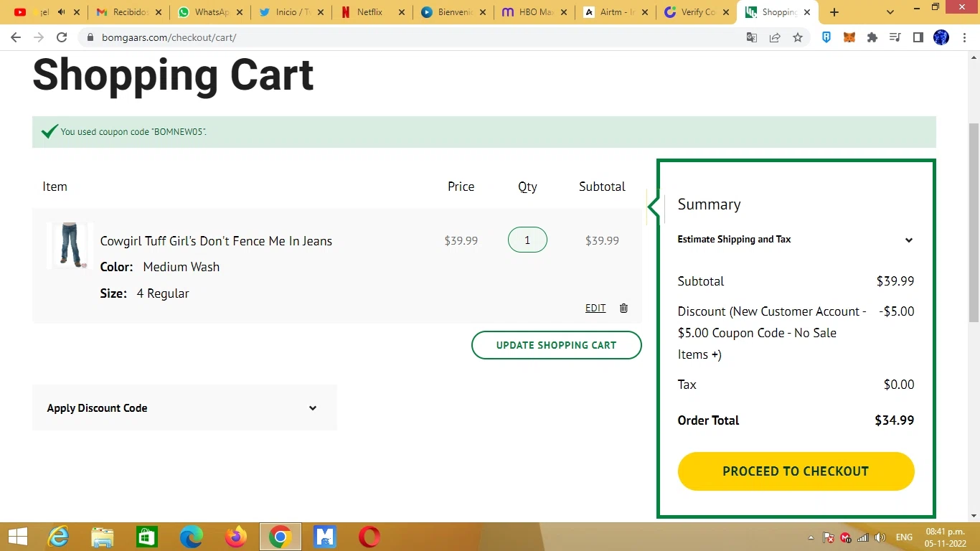Launch Internet Explorer from the taskbar

(x=58, y=537)
